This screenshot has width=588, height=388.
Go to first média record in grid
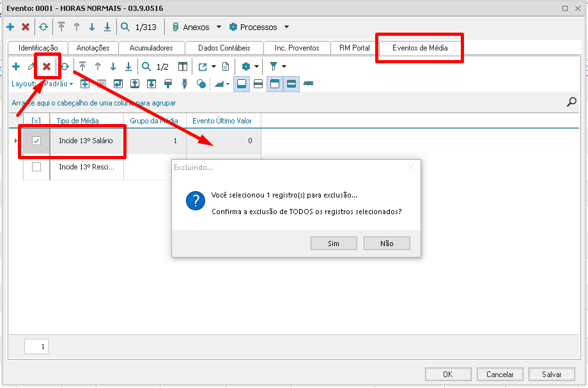82,66
